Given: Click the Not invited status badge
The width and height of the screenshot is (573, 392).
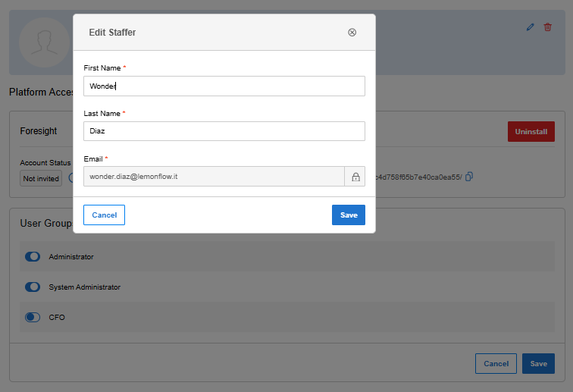Looking at the screenshot, I should (41, 178).
